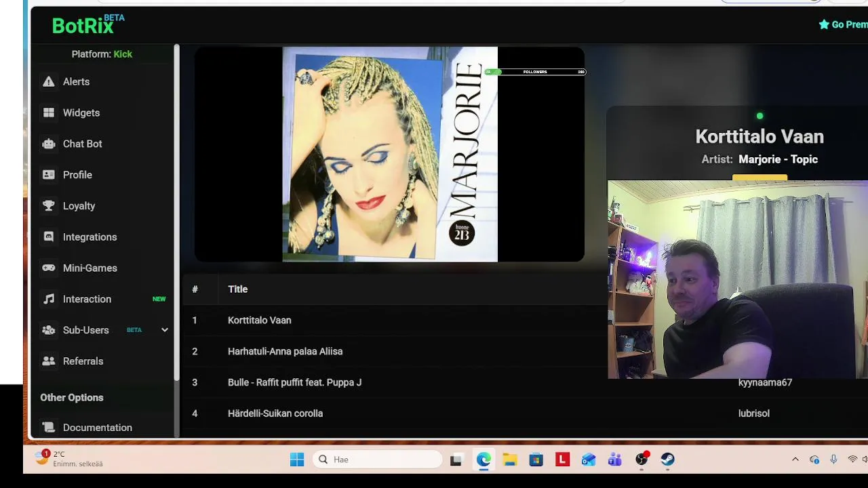Click the Widgets grid icon
Image resolution: width=868 pixels, height=488 pixels.
pyautogui.click(x=48, y=113)
